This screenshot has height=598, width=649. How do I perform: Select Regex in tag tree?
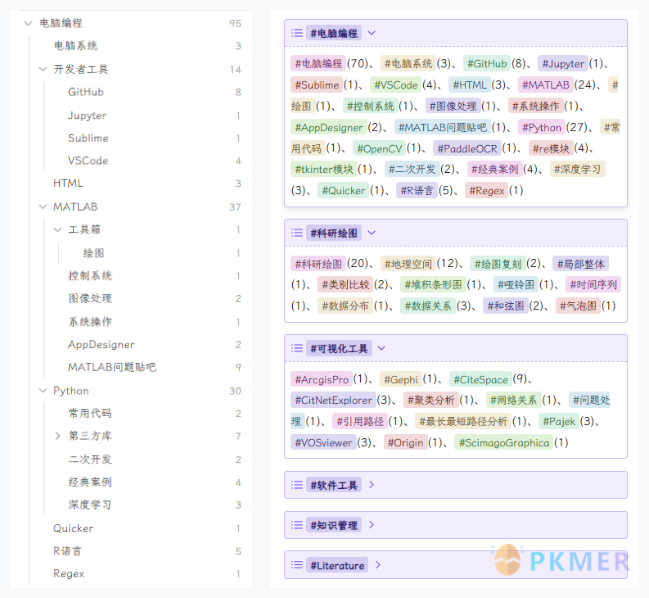coord(69,574)
